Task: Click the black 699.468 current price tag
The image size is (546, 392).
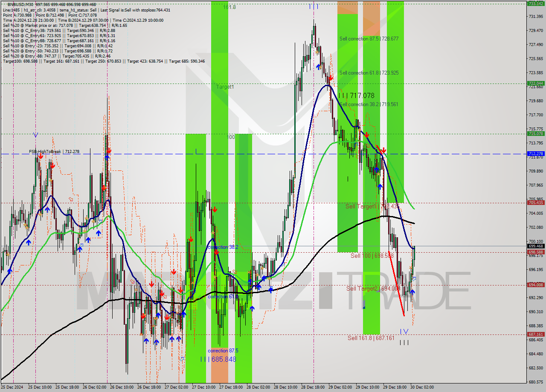Action: tap(536, 246)
